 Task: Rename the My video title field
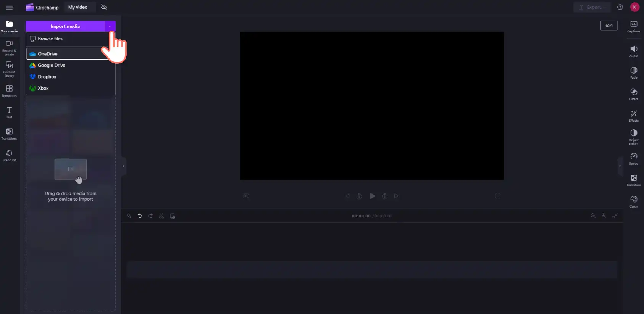pyautogui.click(x=78, y=7)
